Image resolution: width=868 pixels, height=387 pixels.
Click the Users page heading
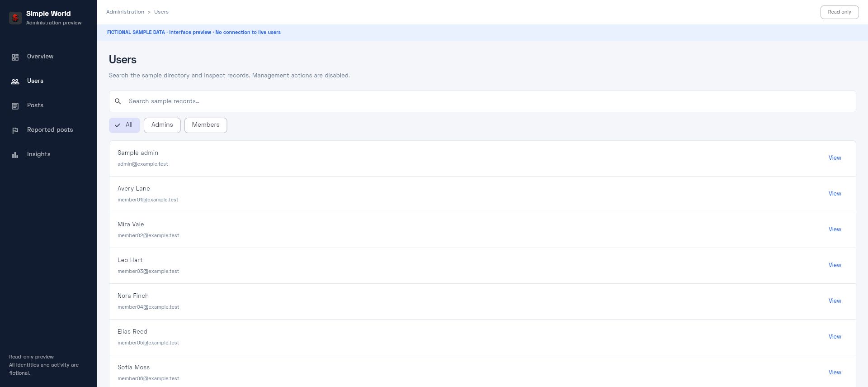click(123, 60)
